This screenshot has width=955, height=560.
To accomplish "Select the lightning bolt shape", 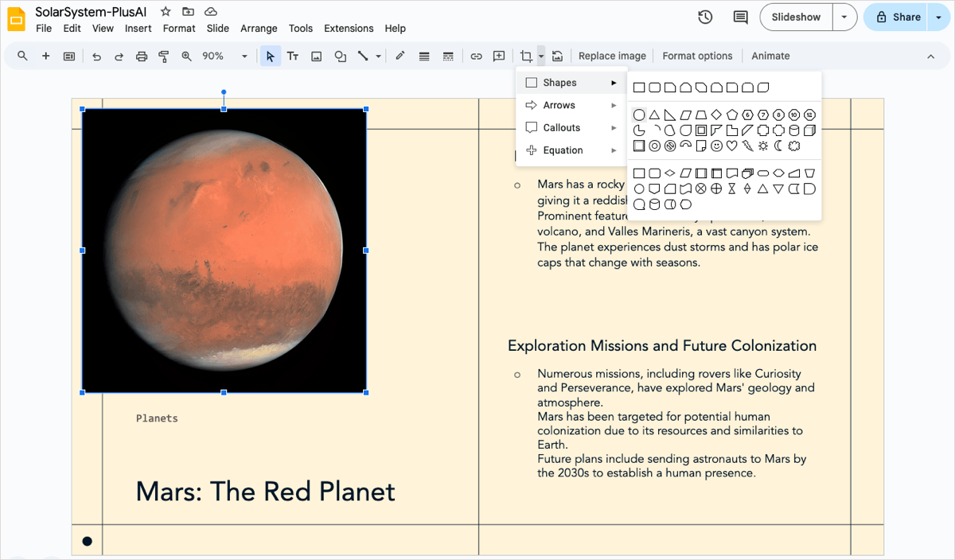I will pos(747,146).
